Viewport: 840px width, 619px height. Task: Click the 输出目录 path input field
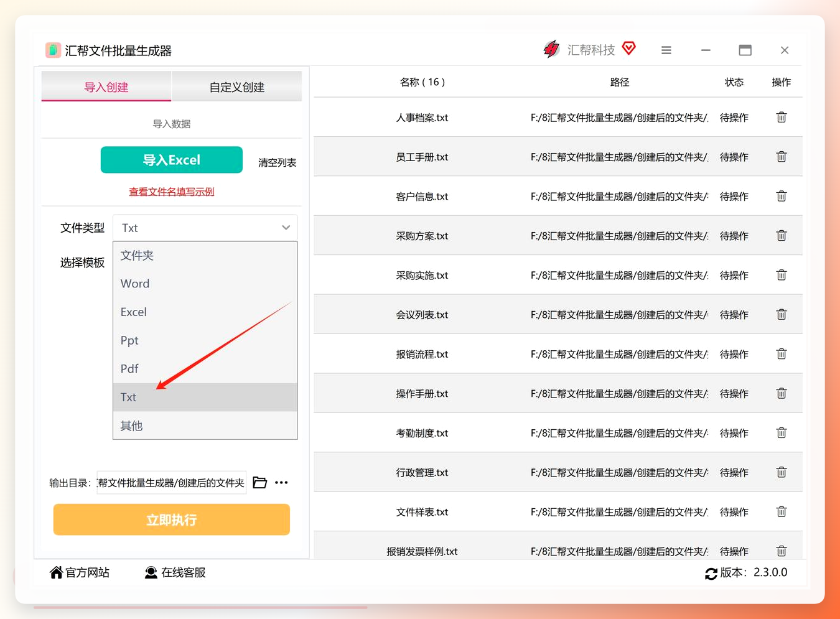click(172, 483)
